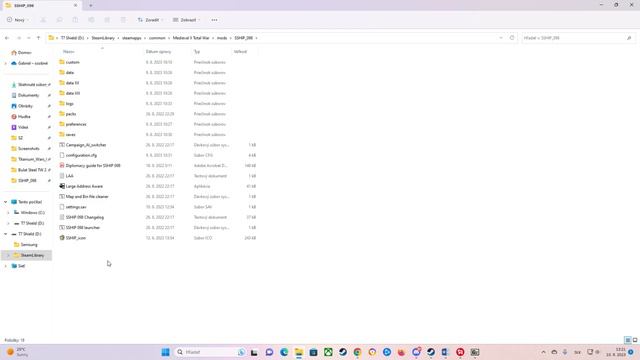
Task: Expand the Sieť network node
Action: (x=6, y=266)
